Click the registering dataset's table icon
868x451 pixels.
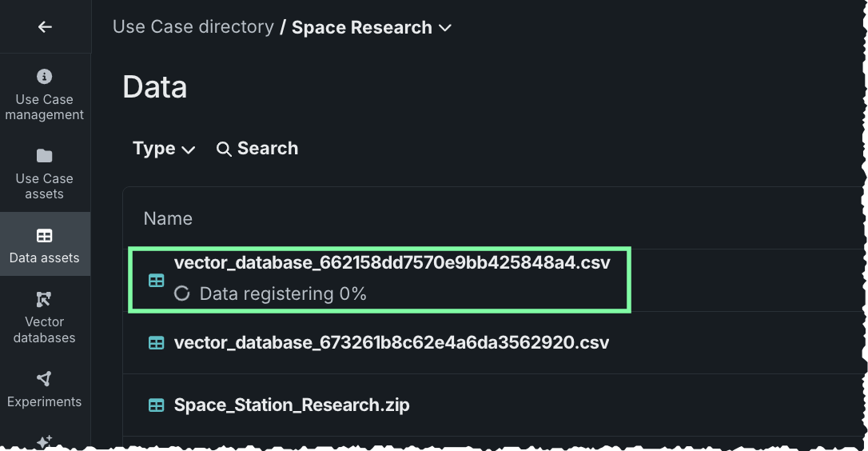[x=157, y=281]
